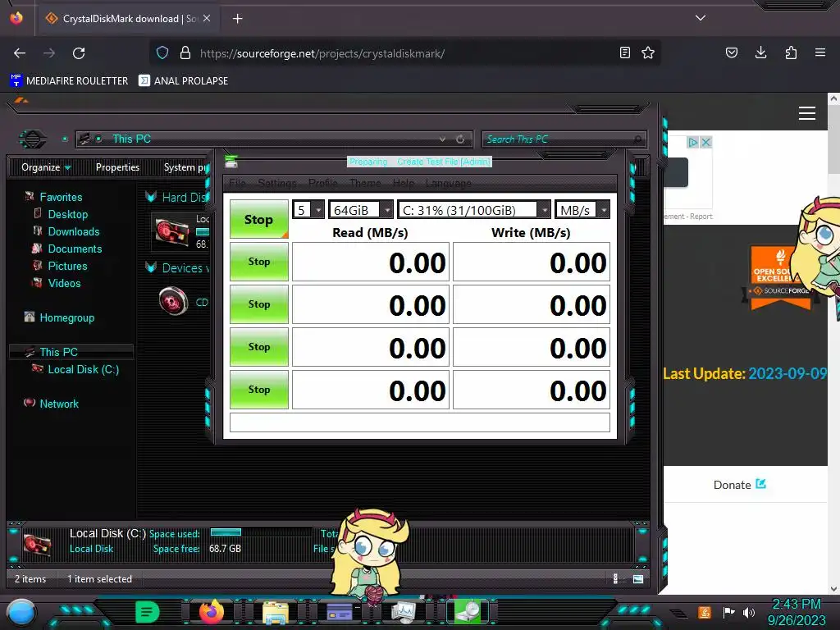Open the unit dropdown showing MB/s
840x630 pixels.
(582, 209)
